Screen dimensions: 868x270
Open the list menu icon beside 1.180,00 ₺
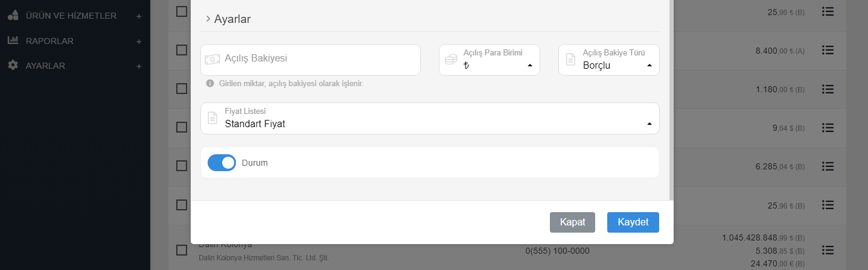click(x=828, y=89)
